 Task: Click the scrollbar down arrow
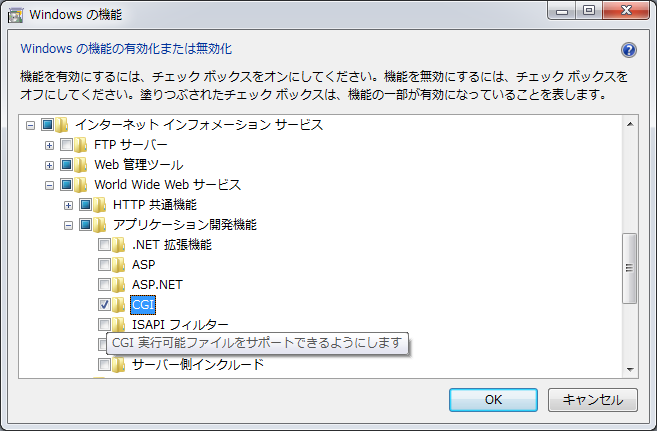click(630, 369)
